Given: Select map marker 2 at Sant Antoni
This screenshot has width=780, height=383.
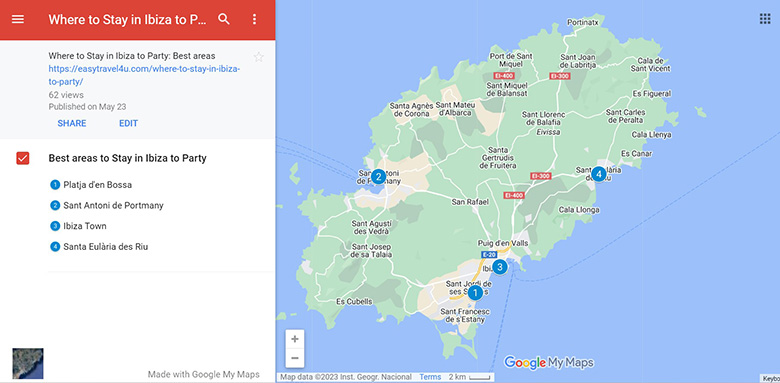Looking at the screenshot, I should [378, 176].
